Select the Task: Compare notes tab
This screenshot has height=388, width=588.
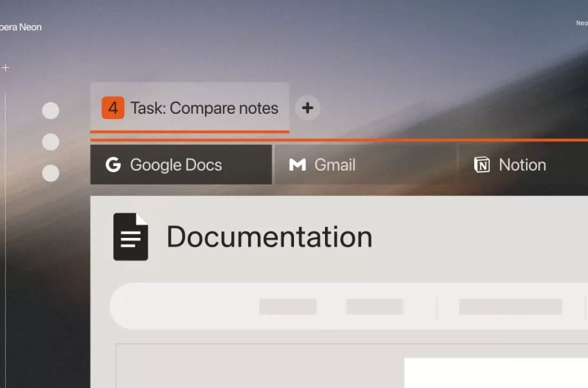(189, 108)
